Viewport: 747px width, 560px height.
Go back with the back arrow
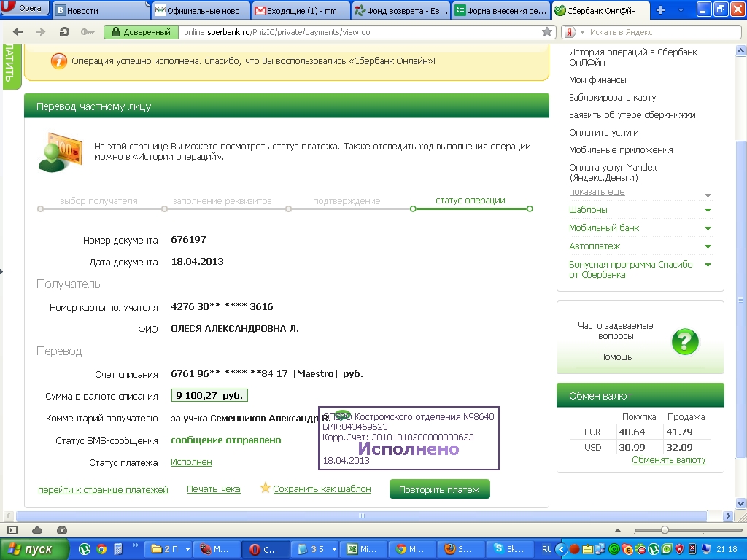coord(18,32)
